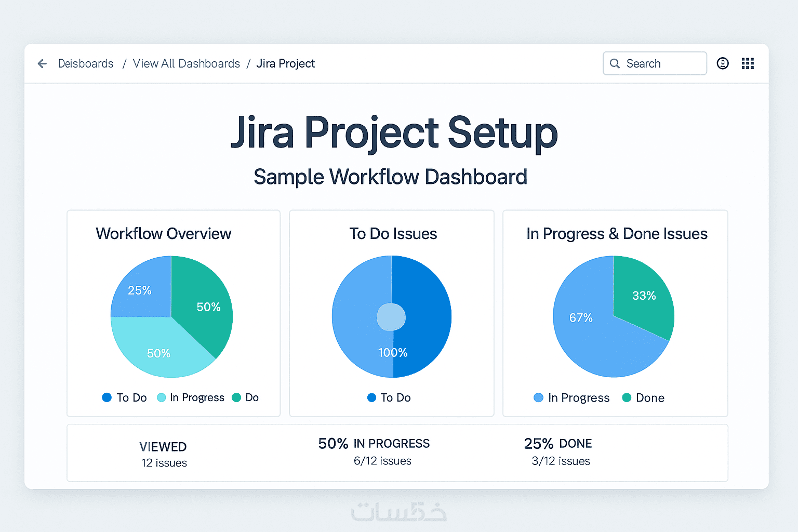Click the center circle of the To Do Issues pie
The height and width of the screenshot is (532, 798).
tap(391, 317)
